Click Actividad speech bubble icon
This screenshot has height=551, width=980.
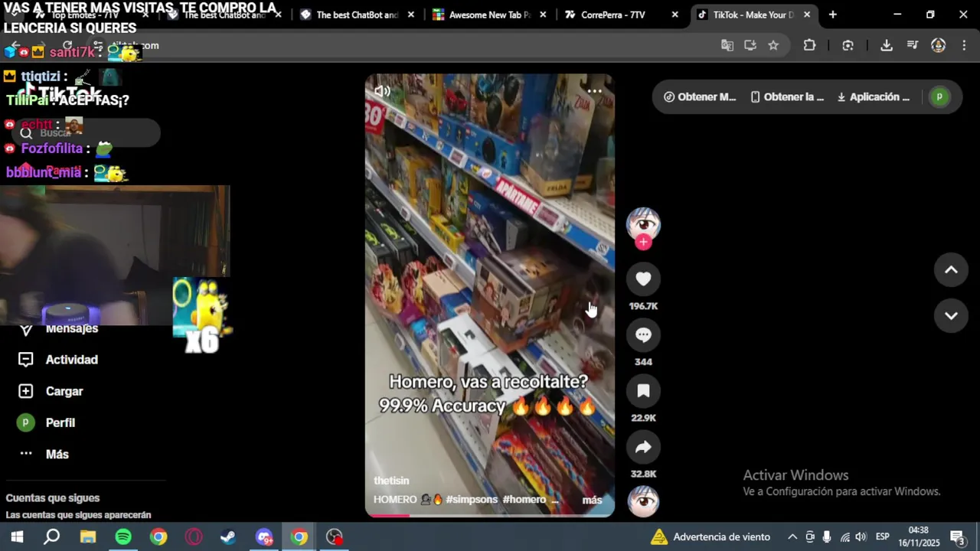26,360
